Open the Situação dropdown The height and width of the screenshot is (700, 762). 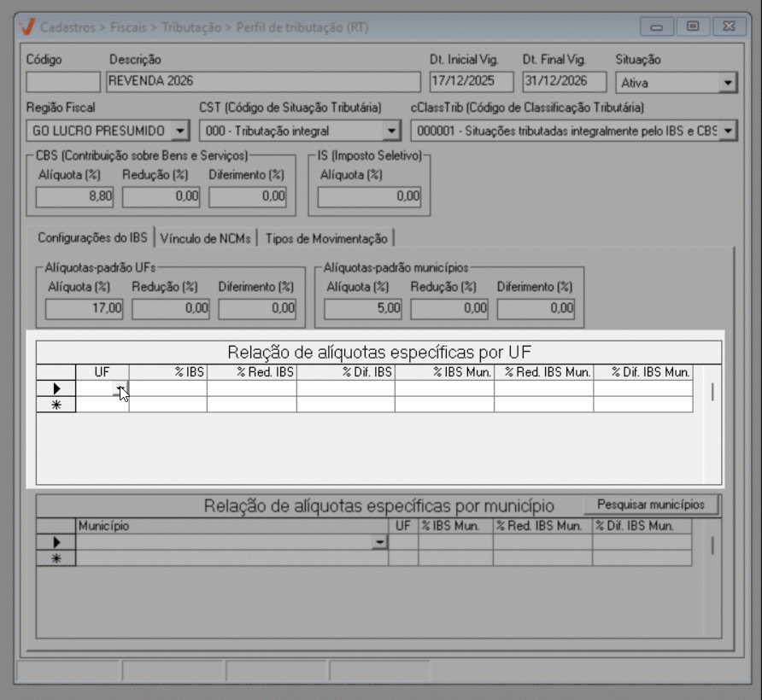pyautogui.click(x=727, y=83)
